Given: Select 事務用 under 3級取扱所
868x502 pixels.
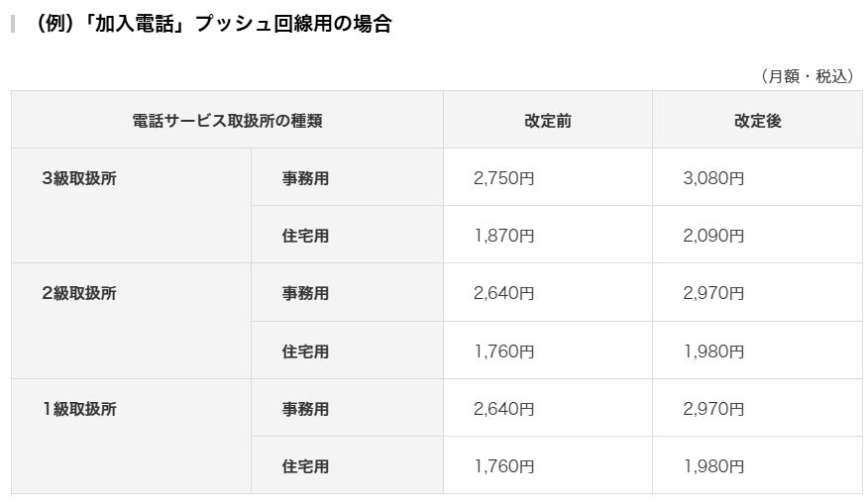Looking at the screenshot, I should point(305,178).
